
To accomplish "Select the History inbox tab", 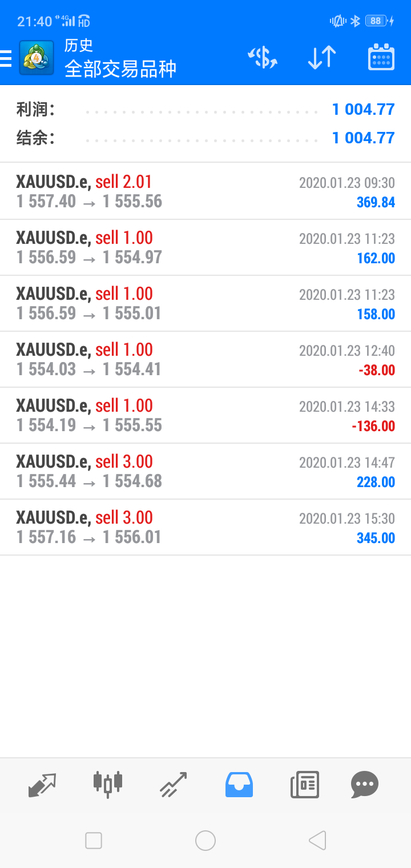I will (239, 785).
